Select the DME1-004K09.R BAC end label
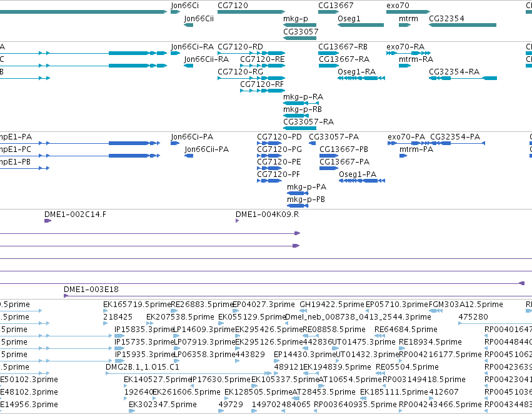 click(x=267, y=215)
